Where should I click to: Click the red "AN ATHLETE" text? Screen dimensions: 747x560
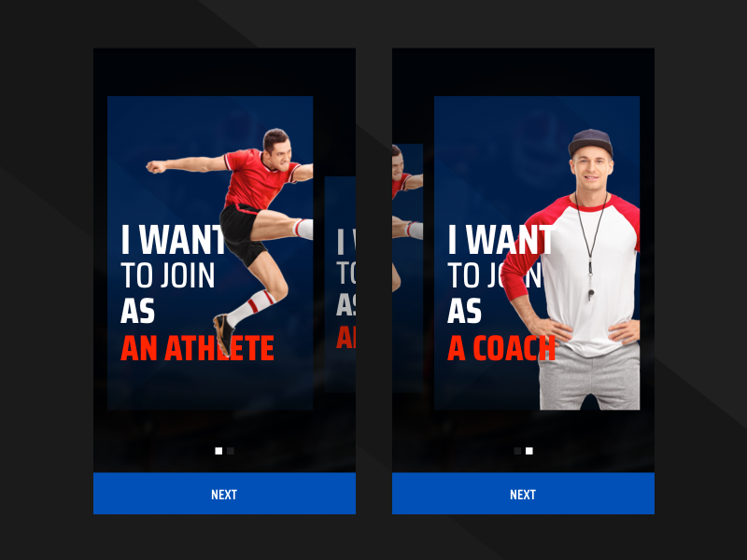coord(197,348)
